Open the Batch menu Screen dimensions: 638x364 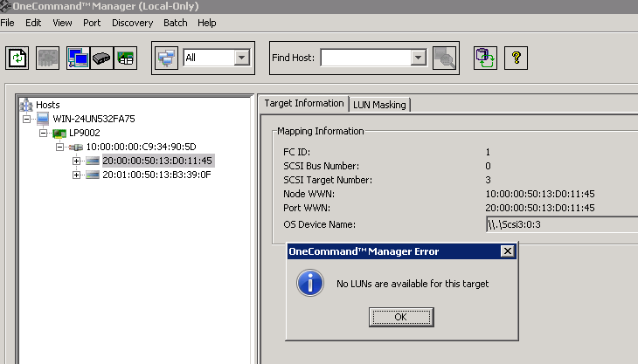pos(176,23)
